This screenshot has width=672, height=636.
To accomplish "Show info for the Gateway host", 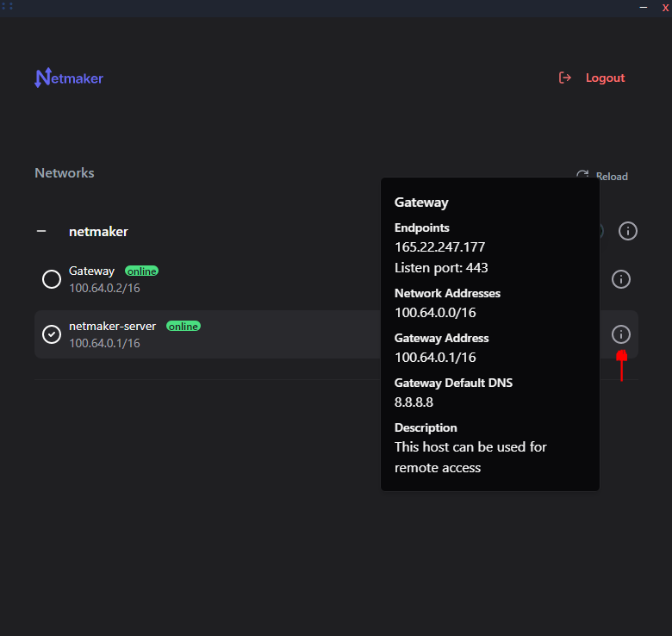I will pos(620,279).
